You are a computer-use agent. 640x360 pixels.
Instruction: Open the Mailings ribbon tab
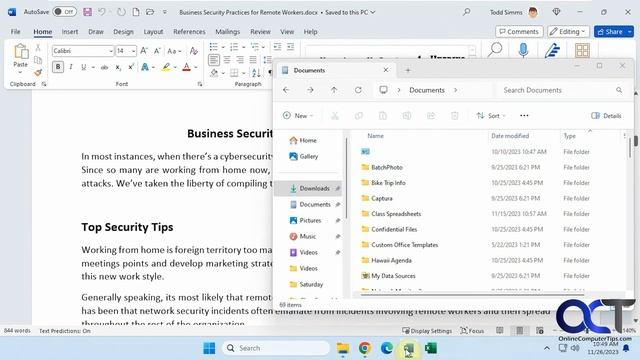(227, 31)
